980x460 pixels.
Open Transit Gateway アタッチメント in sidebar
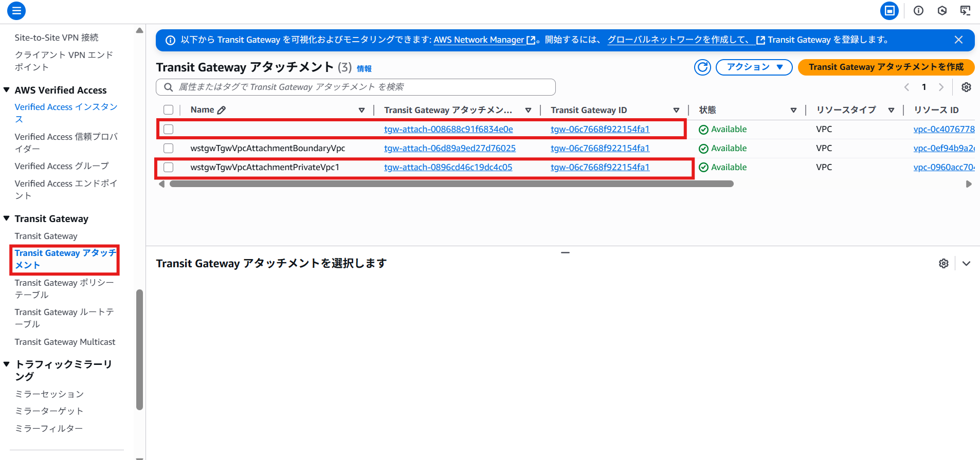point(65,260)
